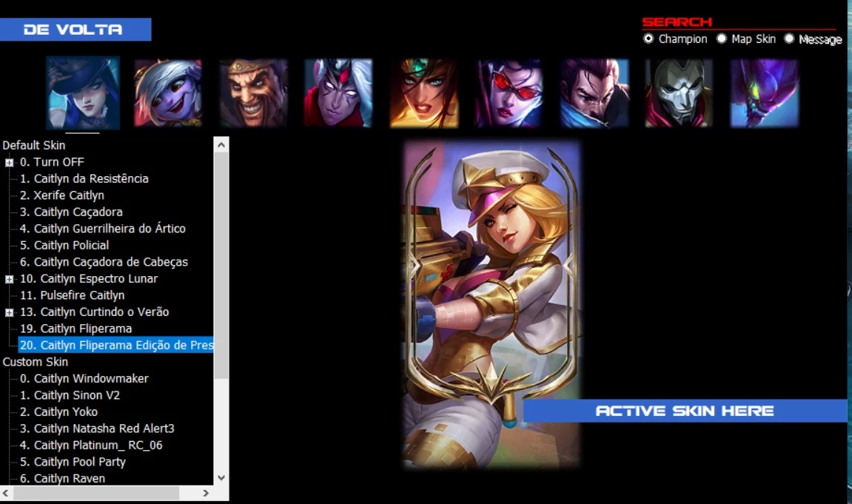Click the horizontal scroll left arrow
Image resolution: width=852 pixels, height=504 pixels.
point(5,493)
